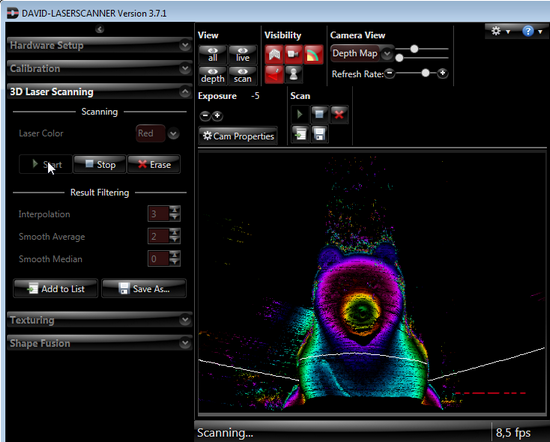This screenshot has height=442, width=550.
Task: Toggle the camera visibility icon
Action: click(293, 54)
